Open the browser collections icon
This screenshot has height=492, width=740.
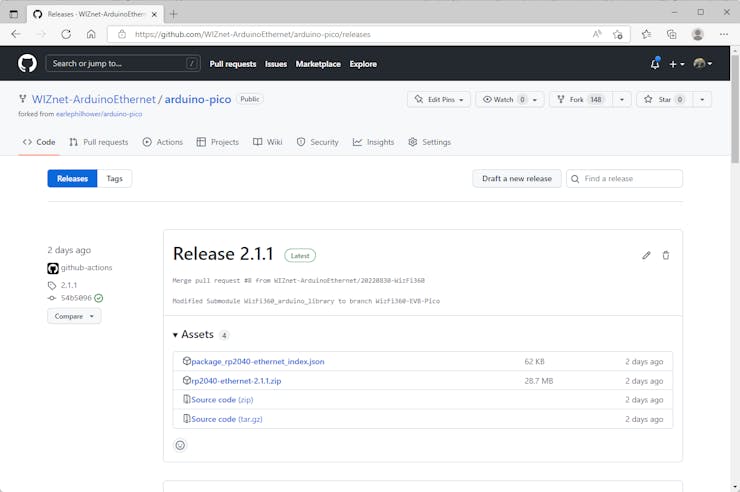tap(671, 34)
